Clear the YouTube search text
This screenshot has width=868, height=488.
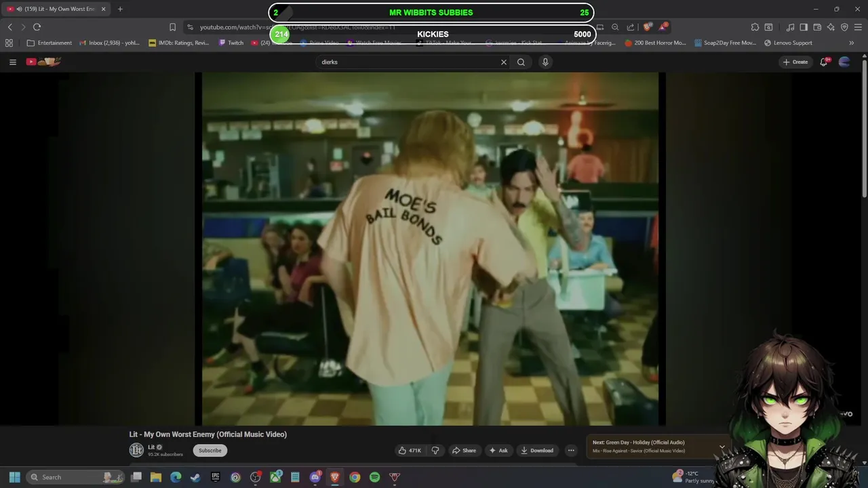pyautogui.click(x=504, y=62)
